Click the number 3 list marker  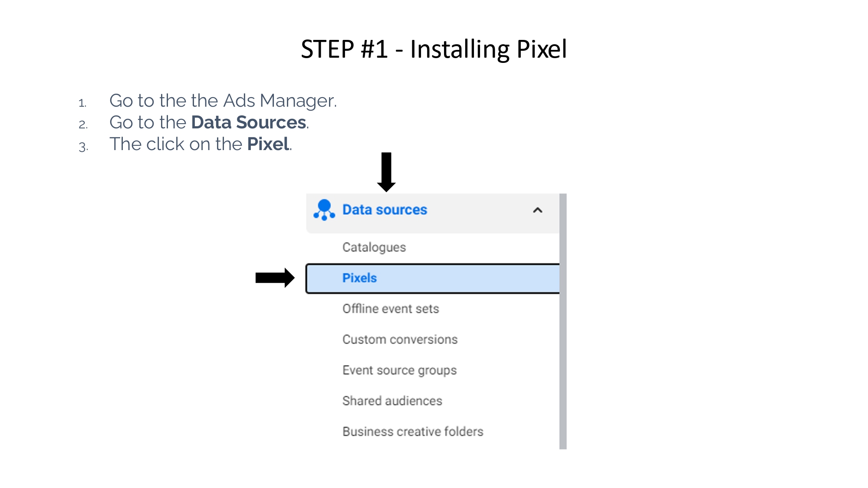point(83,147)
